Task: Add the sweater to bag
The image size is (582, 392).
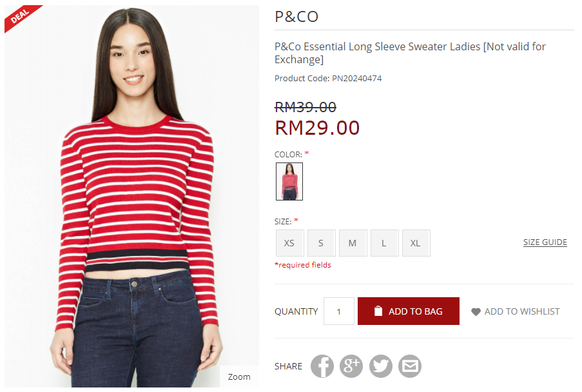Action: (408, 311)
